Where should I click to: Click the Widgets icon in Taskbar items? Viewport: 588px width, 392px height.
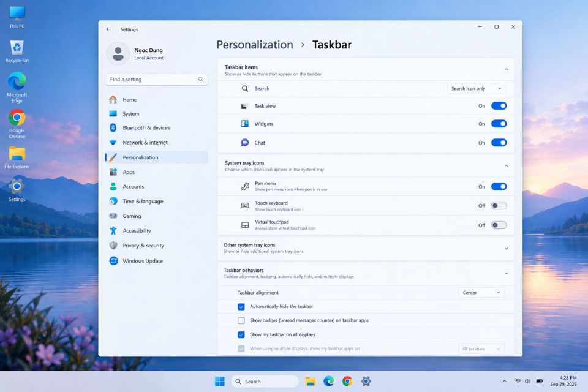[245, 124]
